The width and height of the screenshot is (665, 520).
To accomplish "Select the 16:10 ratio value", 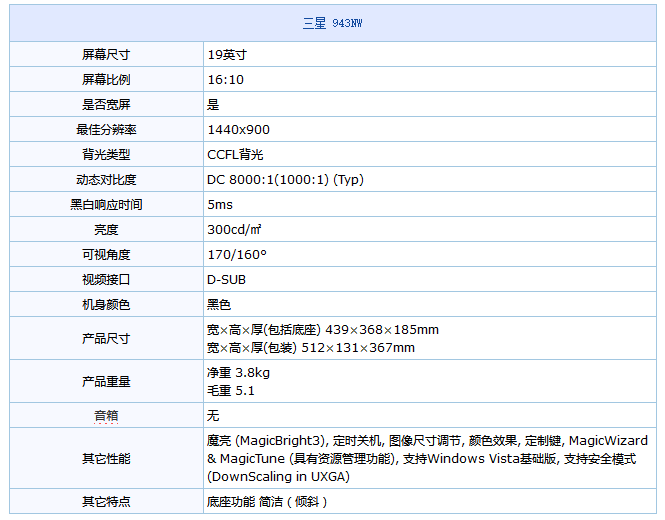I will coord(226,79).
